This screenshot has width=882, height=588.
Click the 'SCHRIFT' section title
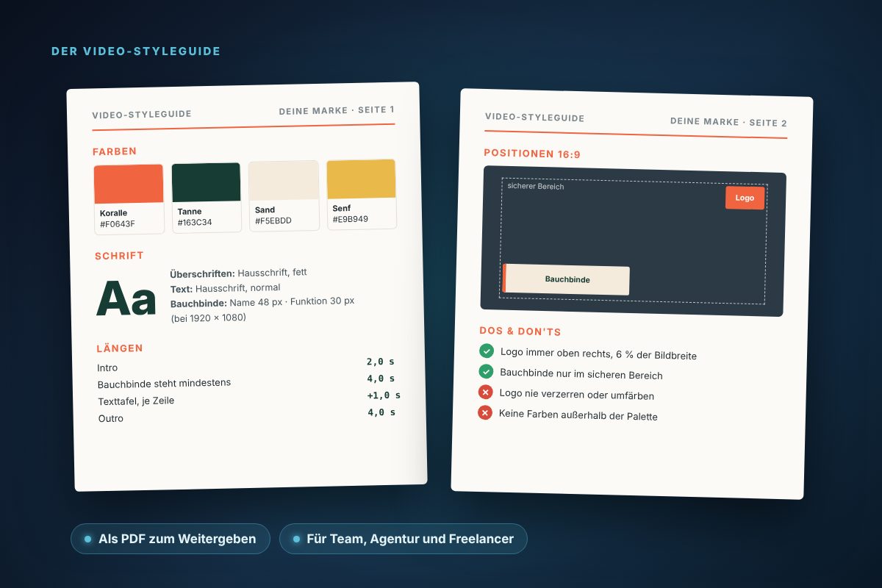[x=119, y=256]
